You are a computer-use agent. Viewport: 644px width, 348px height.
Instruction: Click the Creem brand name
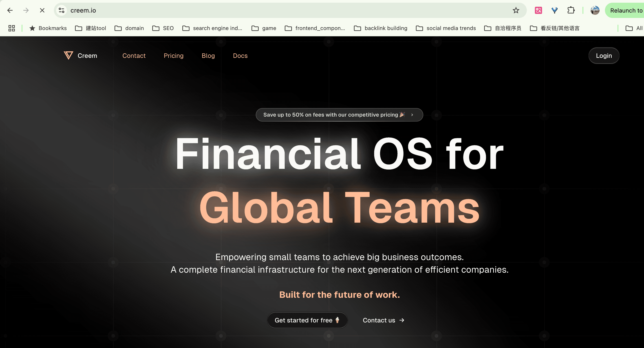coord(87,56)
